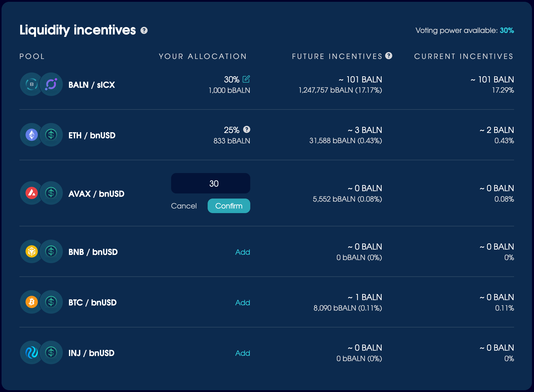
Task: Click the Ethereum token icon
Action: coord(32,135)
